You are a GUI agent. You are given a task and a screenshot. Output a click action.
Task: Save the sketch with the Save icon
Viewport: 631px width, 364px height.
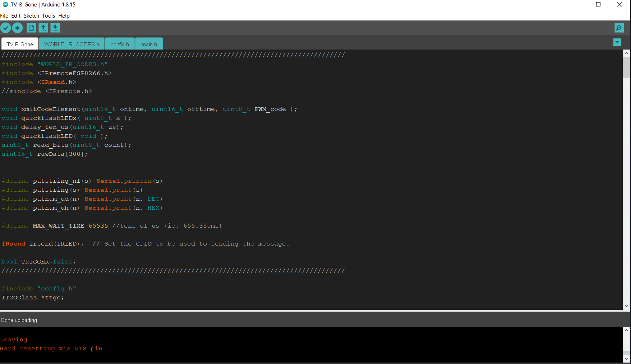tap(55, 28)
